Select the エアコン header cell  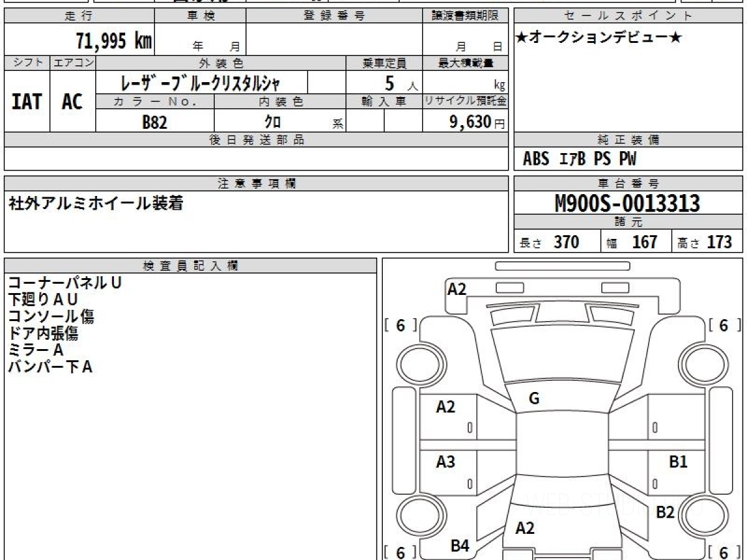[73, 63]
